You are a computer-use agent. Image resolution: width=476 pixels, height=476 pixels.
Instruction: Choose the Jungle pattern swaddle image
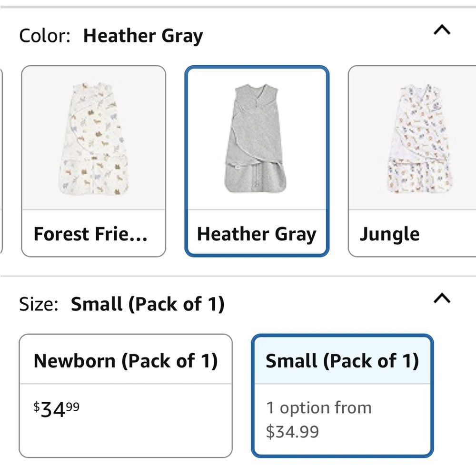pyautogui.click(x=419, y=138)
